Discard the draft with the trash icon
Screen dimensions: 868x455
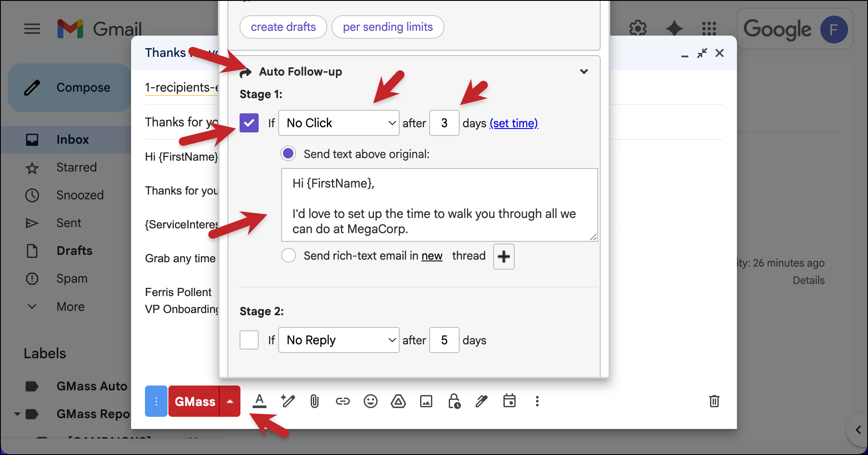pos(714,401)
